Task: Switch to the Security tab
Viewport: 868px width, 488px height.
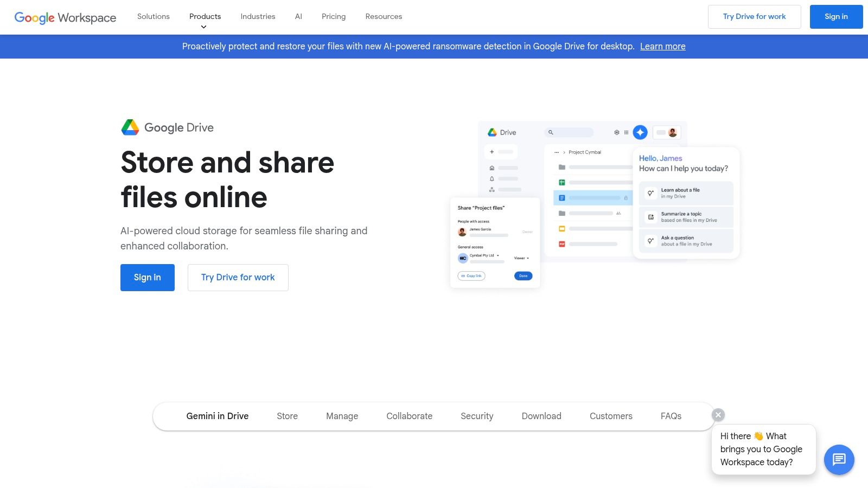Action: [x=476, y=416]
